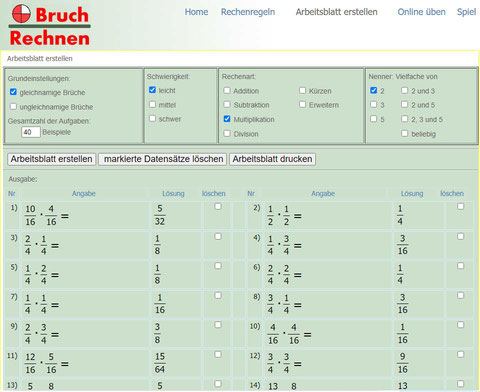The height and width of the screenshot is (392, 480).
Task: Click the Arbeitsblatt erstellen button
Action: click(52, 159)
